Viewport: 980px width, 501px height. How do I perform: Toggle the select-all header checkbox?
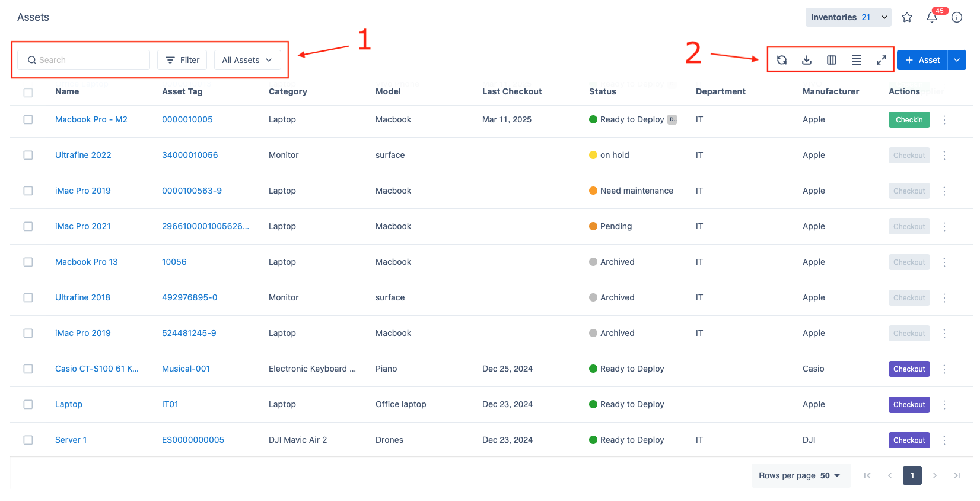pos(28,93)
